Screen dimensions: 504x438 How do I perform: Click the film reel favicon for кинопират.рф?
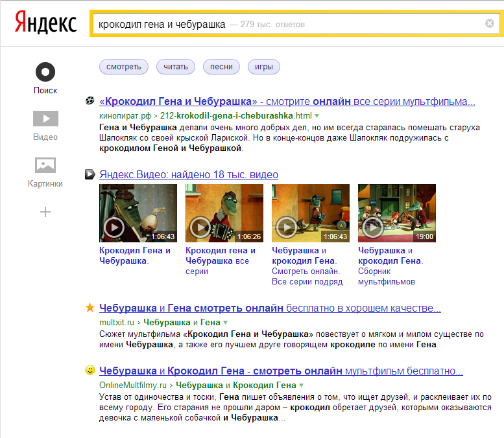click(90, 100)
